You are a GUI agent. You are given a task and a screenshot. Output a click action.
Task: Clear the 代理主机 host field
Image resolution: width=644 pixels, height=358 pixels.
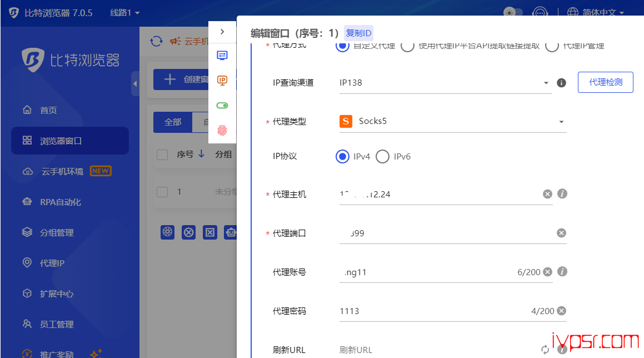547,194
